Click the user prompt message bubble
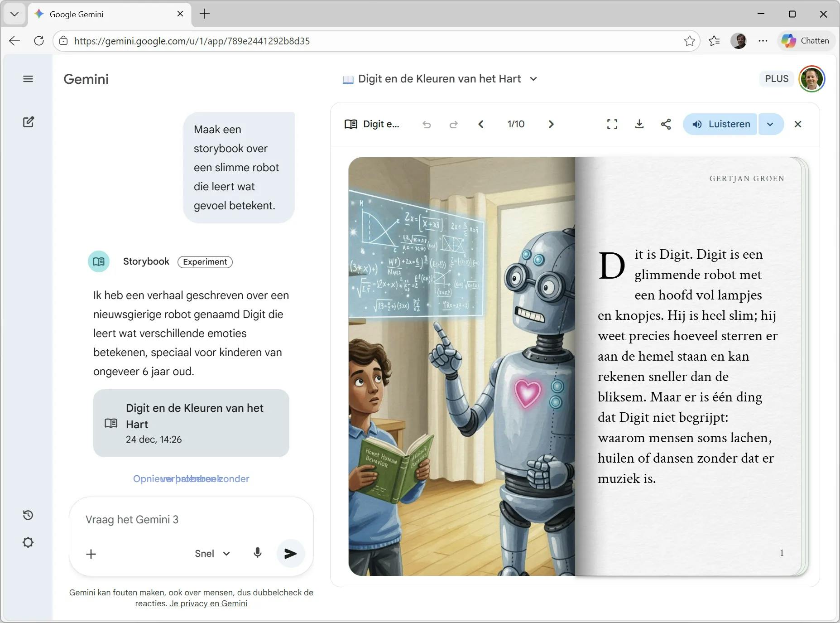 [x=239, y=168]
